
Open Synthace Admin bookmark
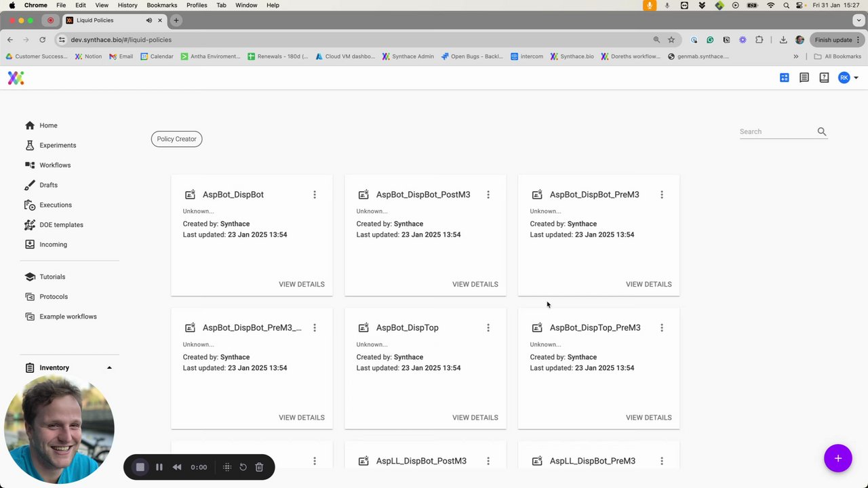tap(408, 56)
